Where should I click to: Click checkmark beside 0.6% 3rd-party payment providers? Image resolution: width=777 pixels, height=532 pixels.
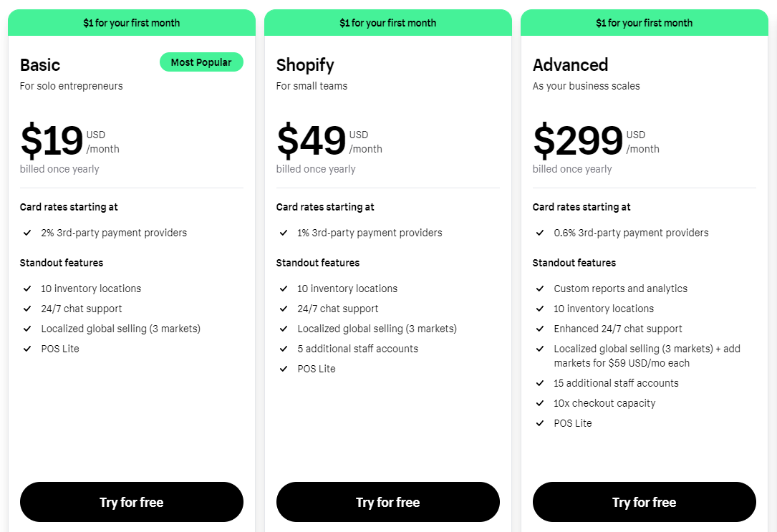tap(540, 232)
